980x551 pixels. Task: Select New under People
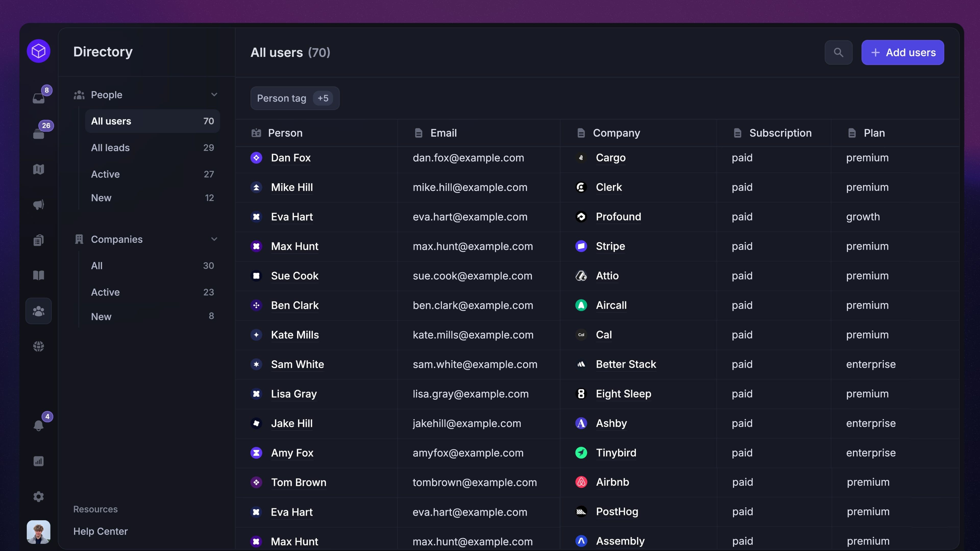[x=101, y=198]
